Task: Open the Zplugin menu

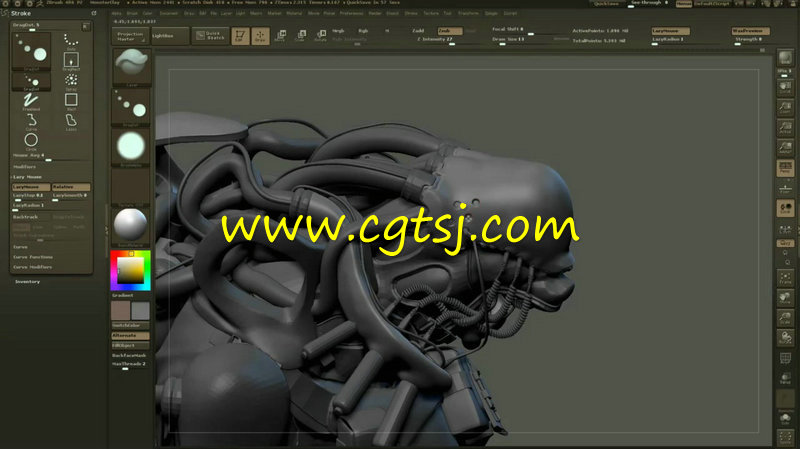Action: tap(491, 13)
